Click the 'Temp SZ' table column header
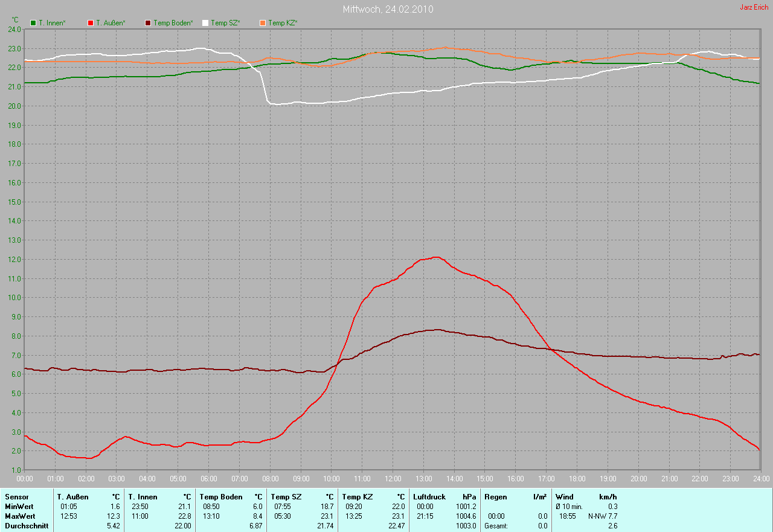 pos(286,497)
